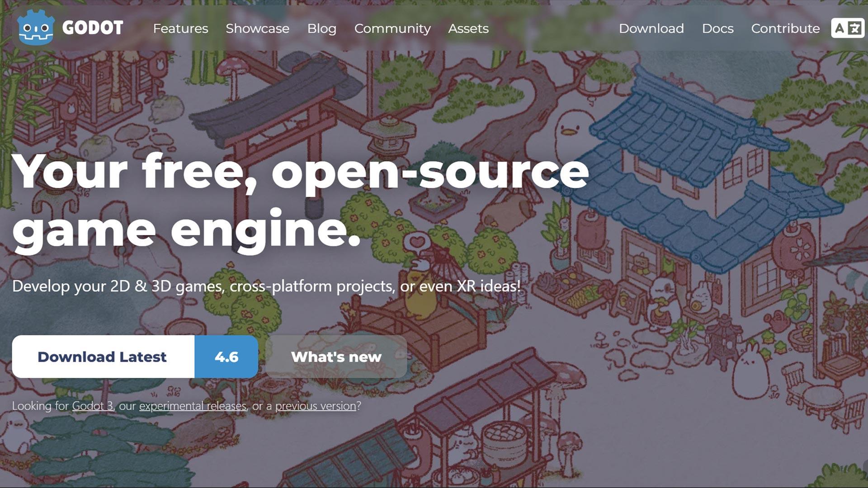The width and height of the screenshot is (868, 488).
Task: Follow the Godot 3 link
Action: 93,406
